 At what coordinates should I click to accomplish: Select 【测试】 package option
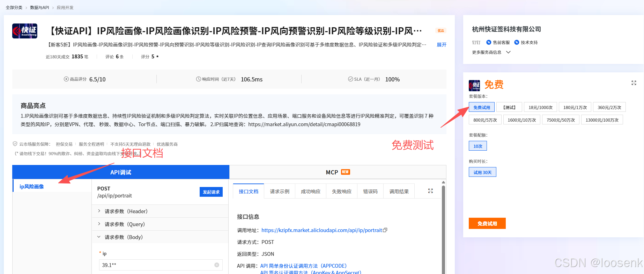(x=509, y=107)
